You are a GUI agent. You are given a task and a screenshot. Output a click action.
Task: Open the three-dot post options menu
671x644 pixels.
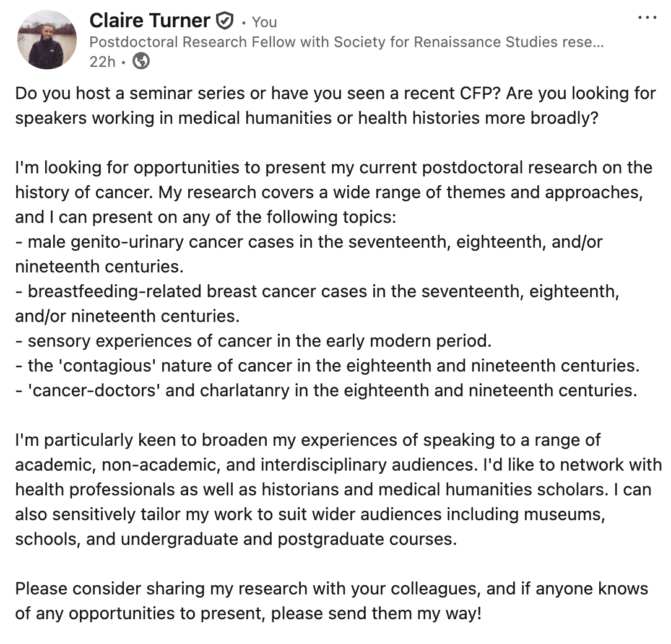tap(647, 18)
